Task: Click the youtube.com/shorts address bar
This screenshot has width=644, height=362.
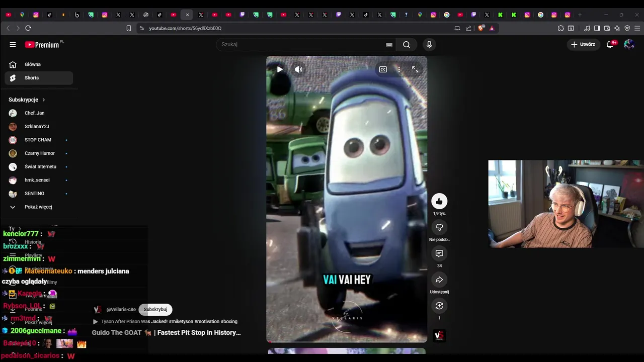Action: pyautogui.click(x=185, y=28)
